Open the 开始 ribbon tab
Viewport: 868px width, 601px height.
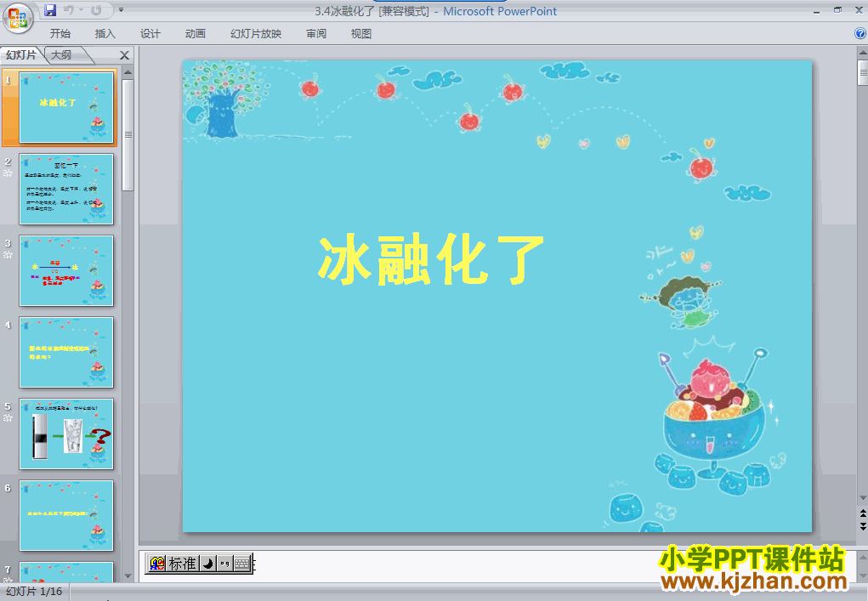click(x=60, y=34)
